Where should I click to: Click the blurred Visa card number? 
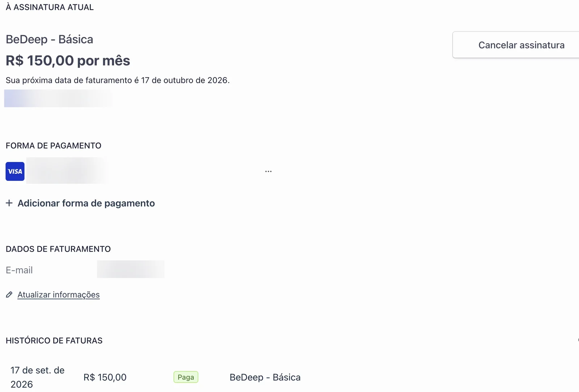[x=67, y=171]
